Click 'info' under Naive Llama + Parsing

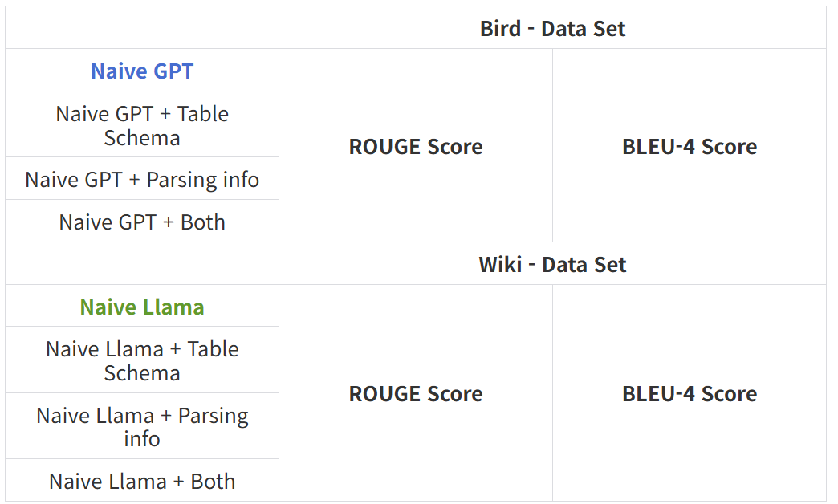click(142, 439)
